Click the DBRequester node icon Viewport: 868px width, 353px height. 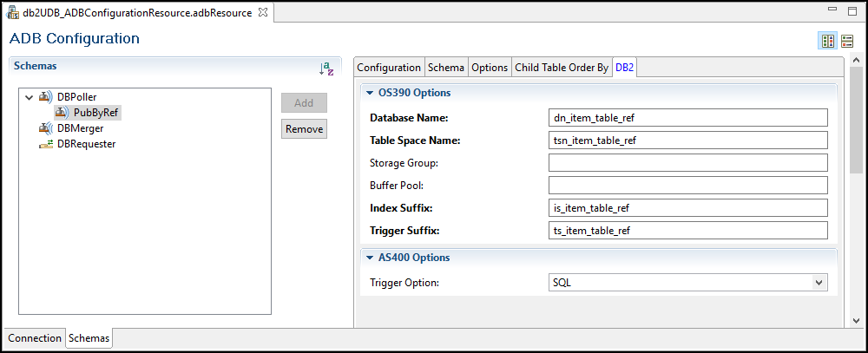(x=46, y=144)
